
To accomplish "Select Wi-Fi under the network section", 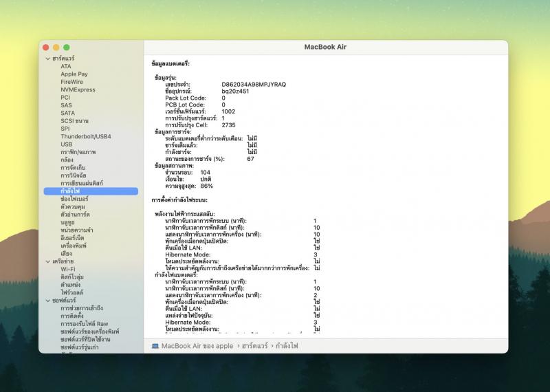I will [x=67, y=269].
